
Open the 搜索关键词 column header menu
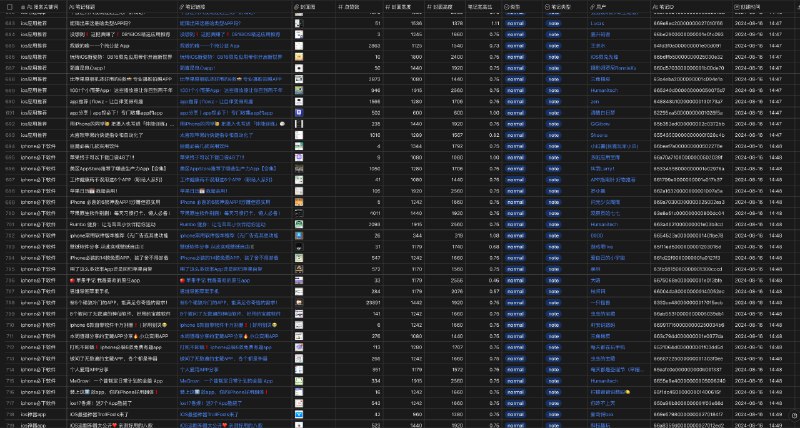tap(42, 7)
